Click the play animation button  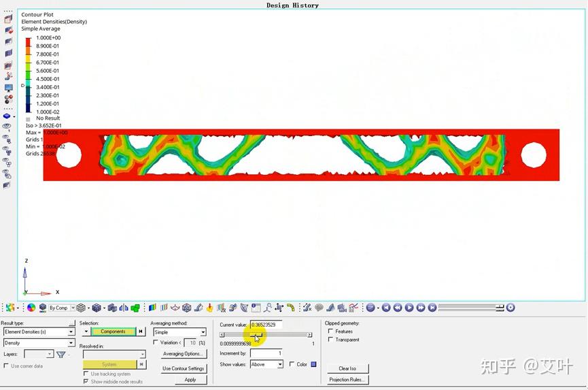(x=409, y=308)
